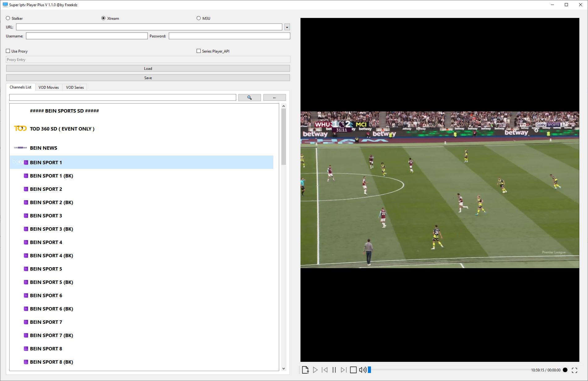Focus the Username input field
Screen dimensions: 588x381
[x=87, y=36]
